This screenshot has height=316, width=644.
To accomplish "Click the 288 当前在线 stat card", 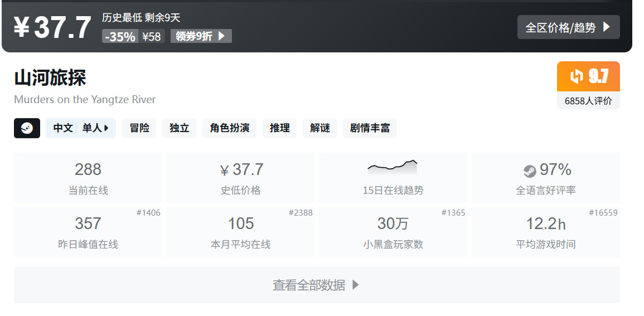I will click(88, 178).
